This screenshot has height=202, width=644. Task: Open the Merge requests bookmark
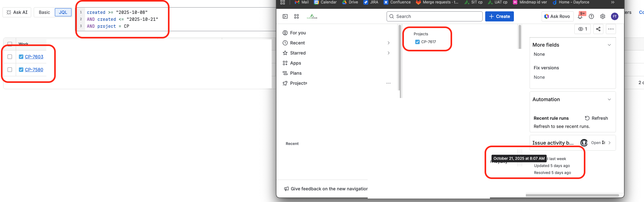[x=437, y=2]
